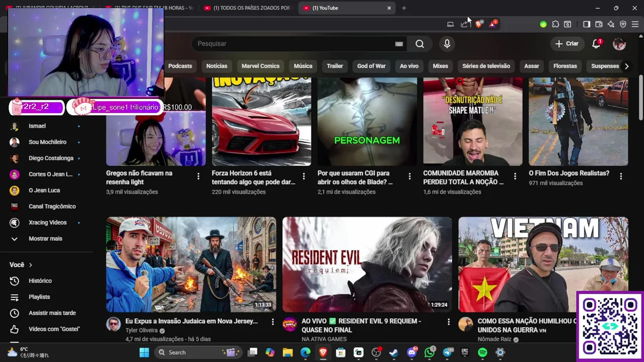This screenshot has width=644, height=362.
Task: Select the Ao vivo filter chip
Action: 409,66
